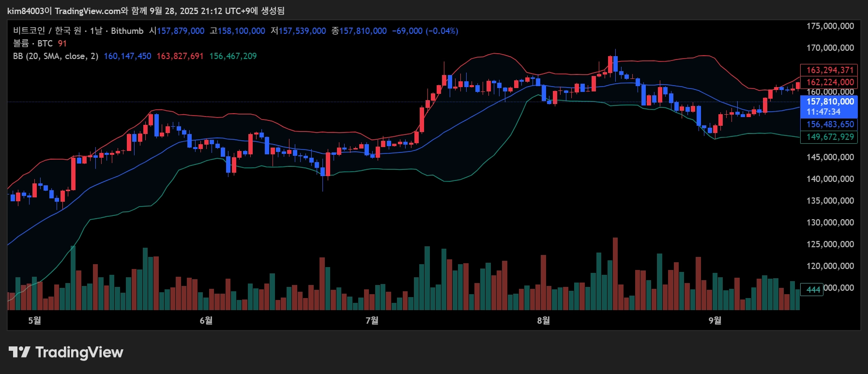Select the 8월 time axis marker
The width and height of the screenshot is (868, 374).
(x=543, y=320)
